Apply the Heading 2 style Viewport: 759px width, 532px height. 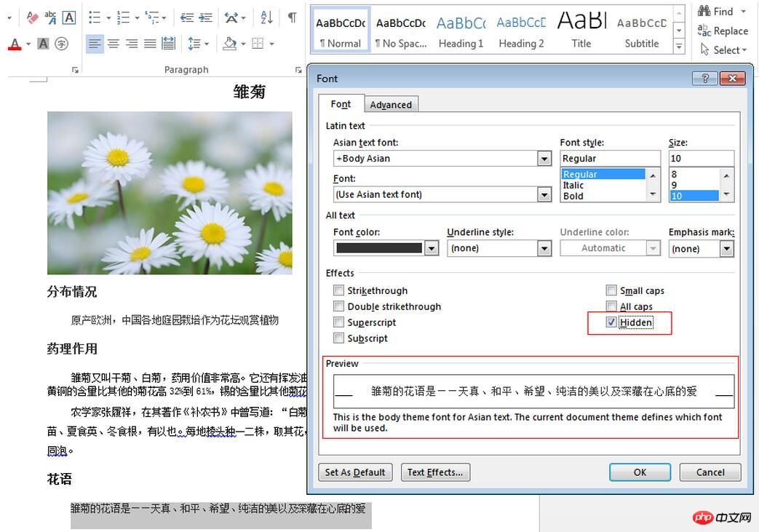pos(521,30)
